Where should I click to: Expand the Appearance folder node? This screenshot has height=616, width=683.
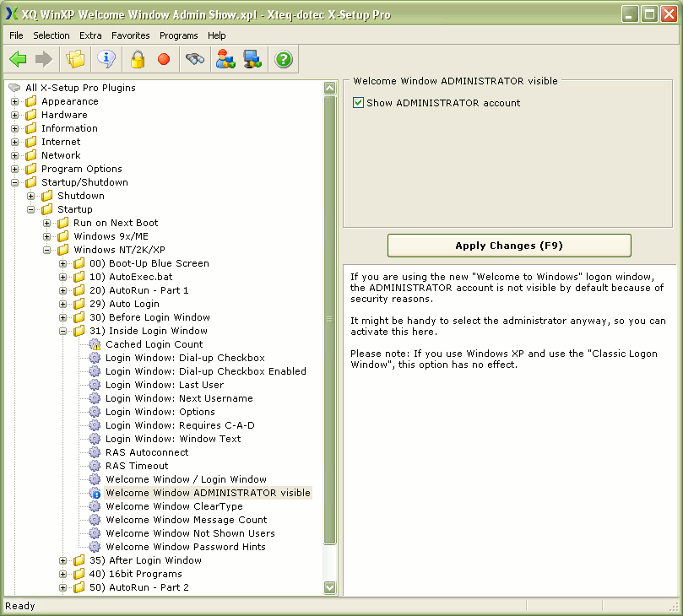click(15, 101)
